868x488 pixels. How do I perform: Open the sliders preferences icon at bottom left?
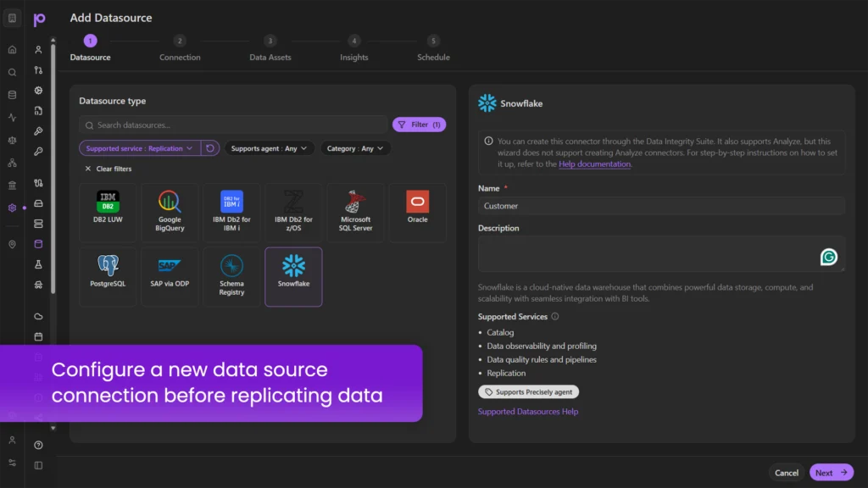point(12,463)
